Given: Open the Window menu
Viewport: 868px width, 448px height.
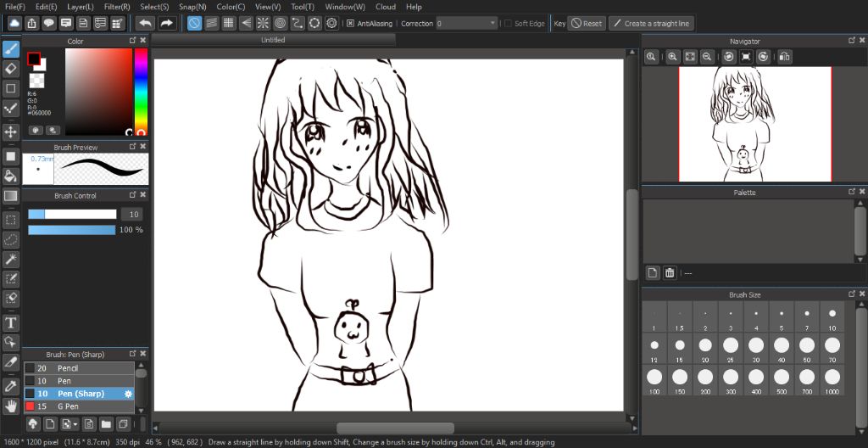Looking at the screenshot, I should [345, 7].
